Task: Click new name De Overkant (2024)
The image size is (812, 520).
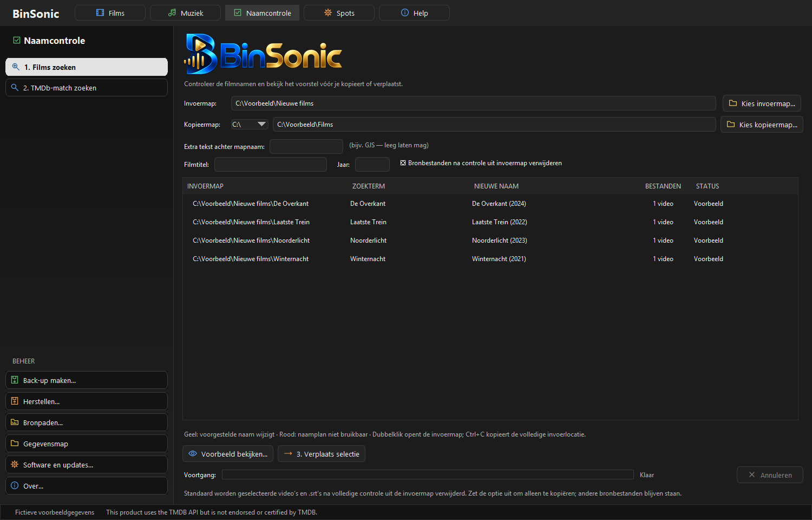Action: click(x=499, y=204)
